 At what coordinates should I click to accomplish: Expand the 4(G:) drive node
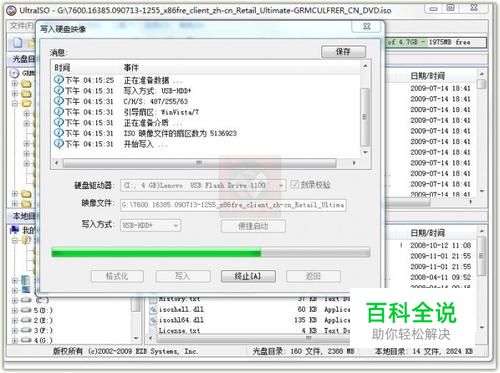tap(15, 340)
